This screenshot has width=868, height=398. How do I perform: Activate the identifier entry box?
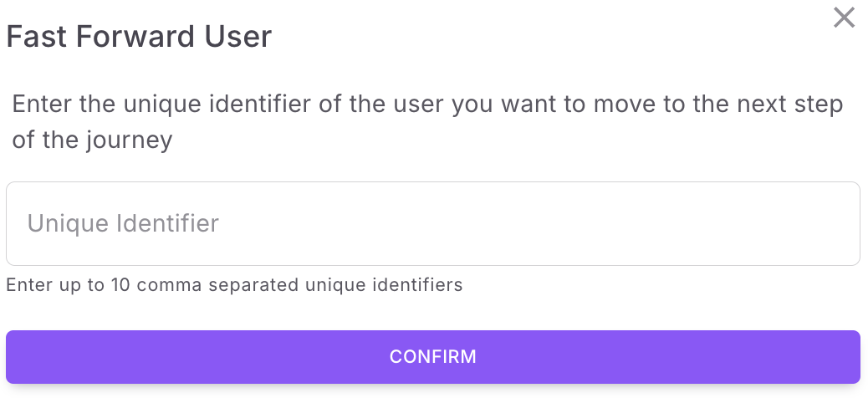click(x=433, y=223)
